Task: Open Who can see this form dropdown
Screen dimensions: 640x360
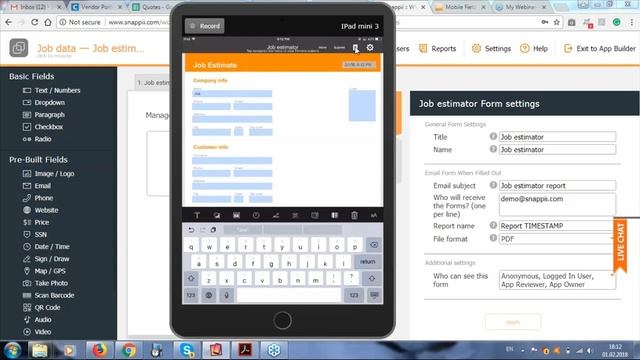Action: click(557, 280)
